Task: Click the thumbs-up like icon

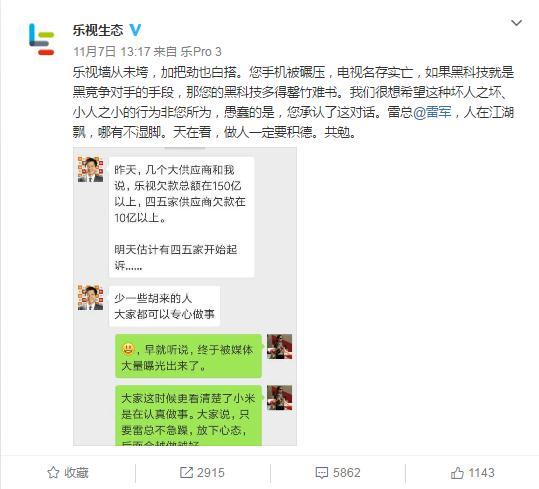Action: click(x=457, y=473)
